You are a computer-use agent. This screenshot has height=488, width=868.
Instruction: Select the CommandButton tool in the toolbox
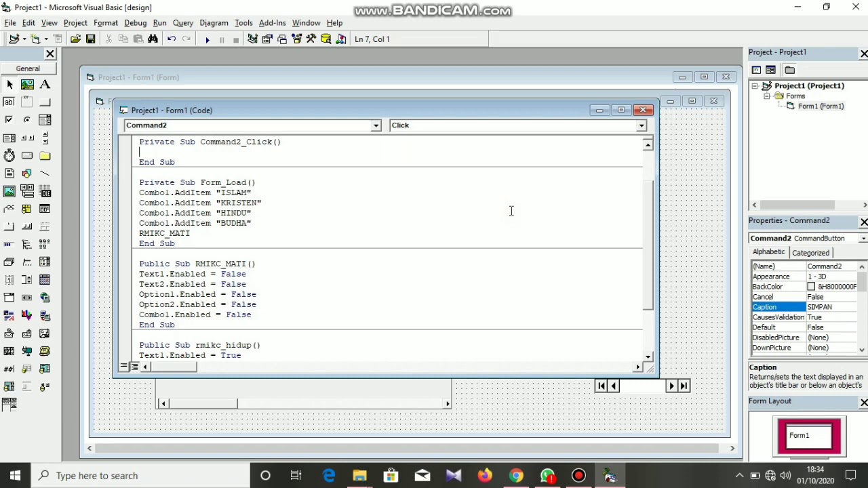(x=45, y=102)
